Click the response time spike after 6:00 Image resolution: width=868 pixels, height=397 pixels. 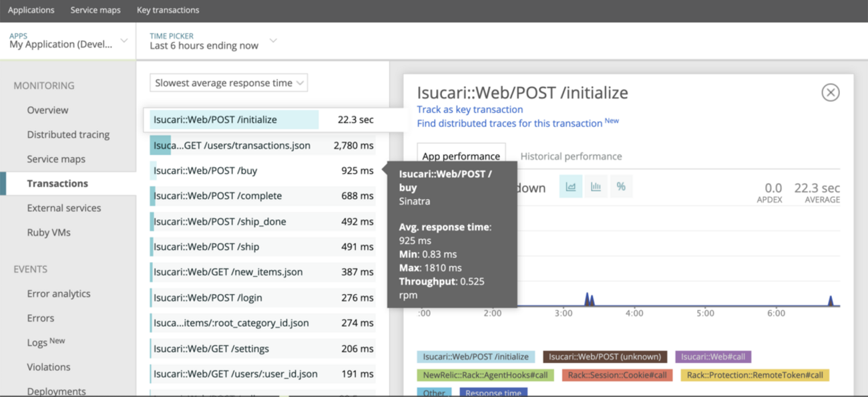pyautogui.click(x=831, y=301)
